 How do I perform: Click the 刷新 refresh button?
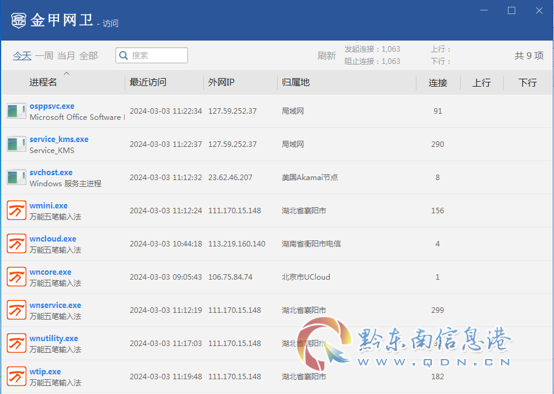(x=326, y=55)
